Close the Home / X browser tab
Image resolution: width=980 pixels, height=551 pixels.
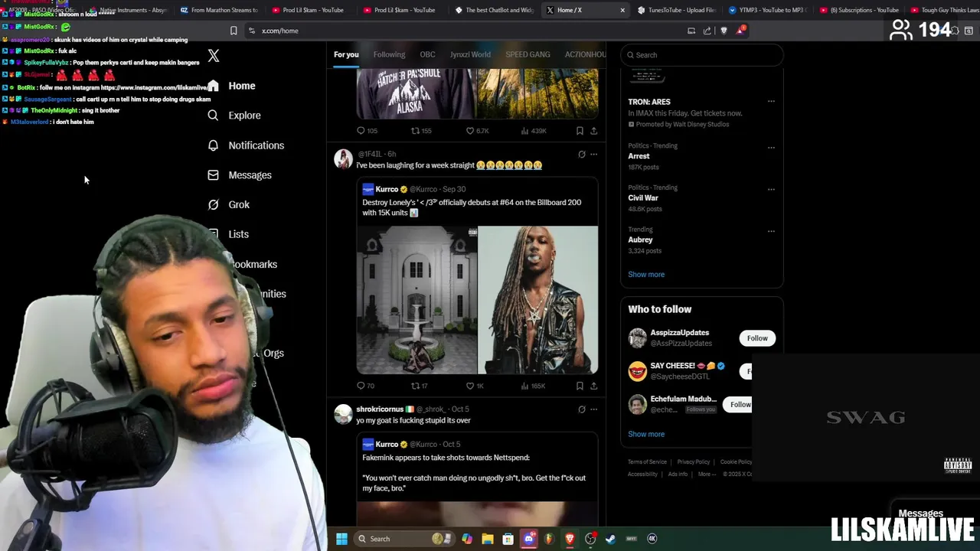tap(622, 10)
